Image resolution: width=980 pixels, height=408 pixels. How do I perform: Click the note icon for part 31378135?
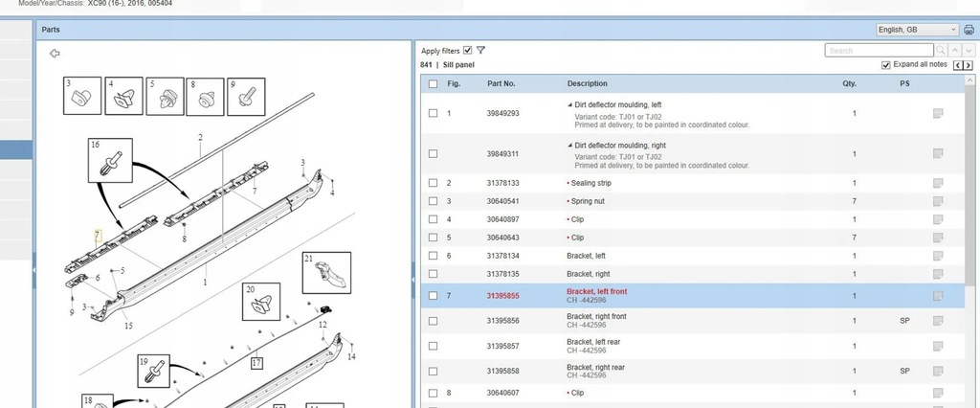pyautogui.click(x=938, y=274)
